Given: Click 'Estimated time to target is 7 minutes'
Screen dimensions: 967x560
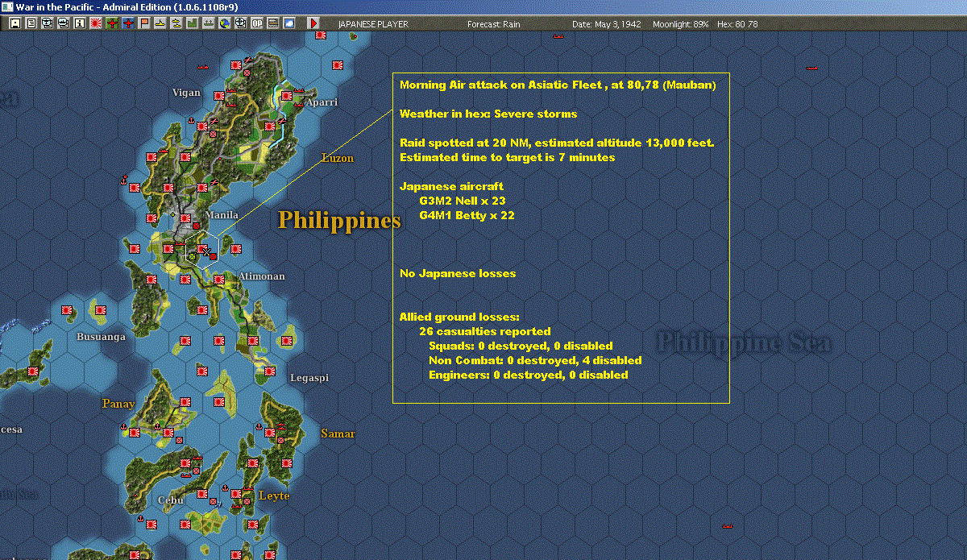Looking at the screenshot, I should (508, 157).
